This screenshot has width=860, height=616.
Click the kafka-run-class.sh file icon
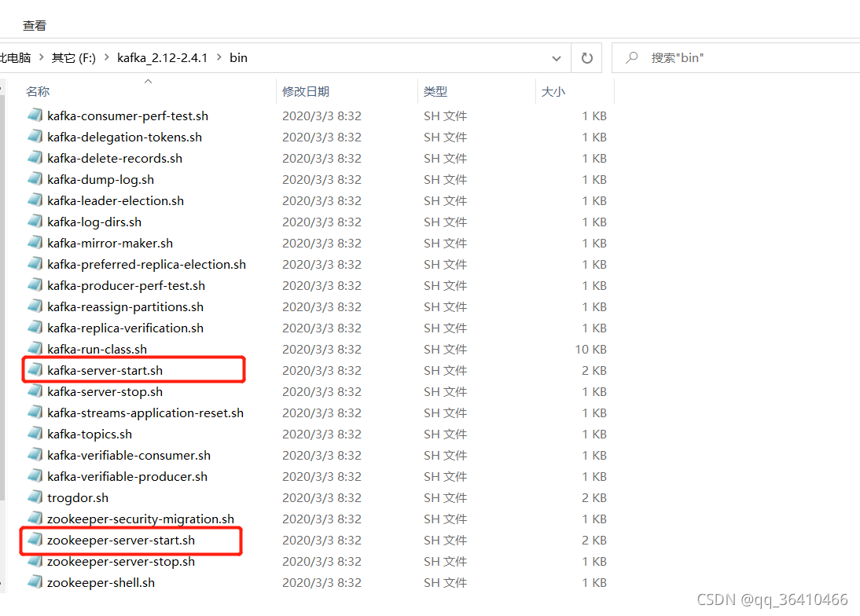pos(35,349)
